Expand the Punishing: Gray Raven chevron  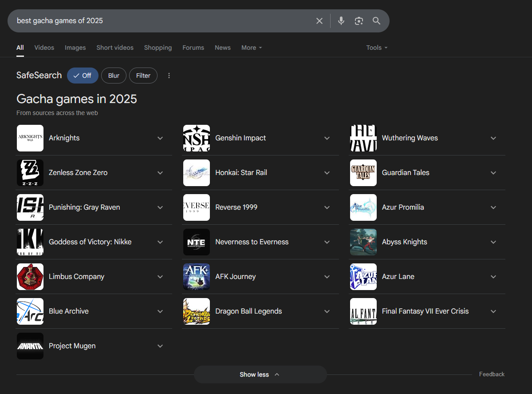tap(160, 207)
